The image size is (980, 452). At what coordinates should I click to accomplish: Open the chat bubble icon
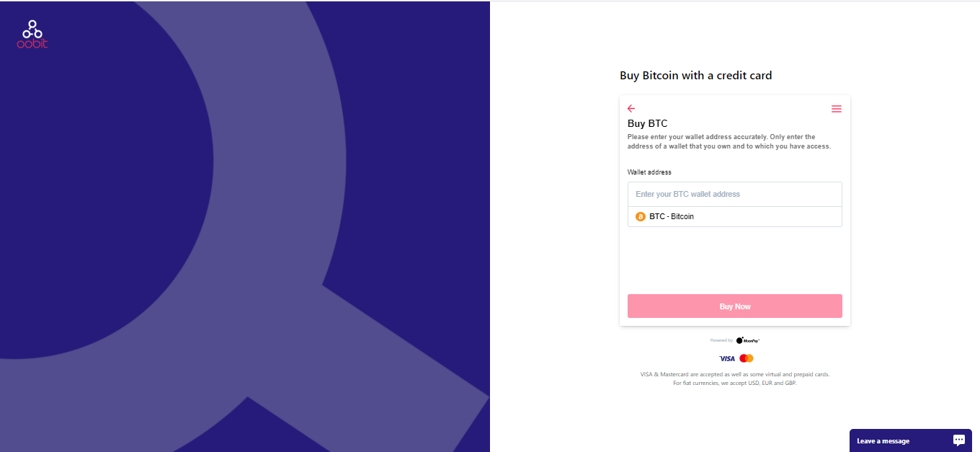(959, 440)
